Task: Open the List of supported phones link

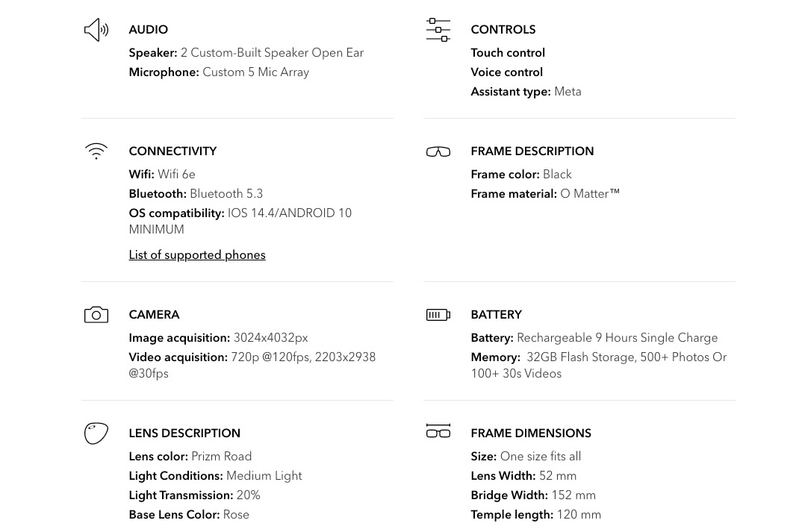Action: click(197, 255)
